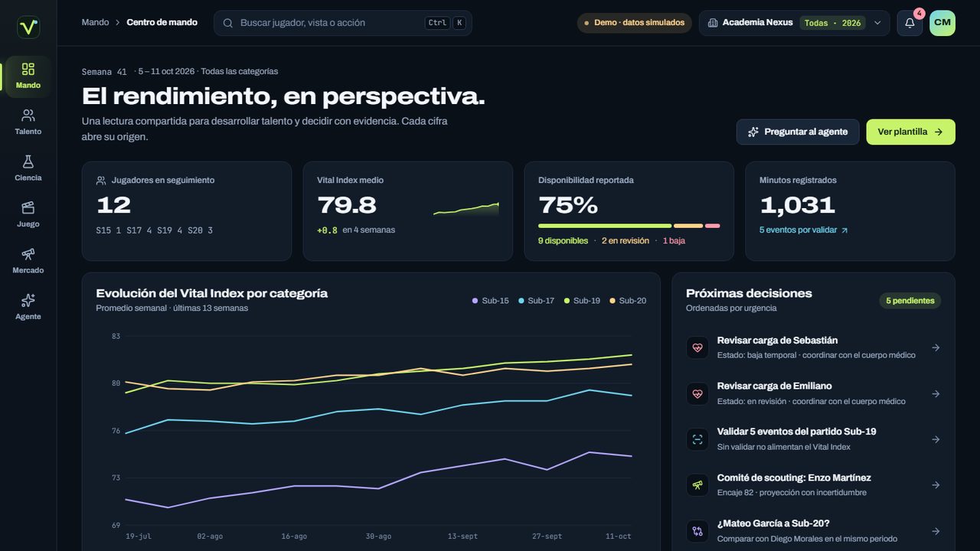This screenshot has width=980, height=551.
Task: Click telescope icon beside Comité de scouting
Action: tap(697, 485)
